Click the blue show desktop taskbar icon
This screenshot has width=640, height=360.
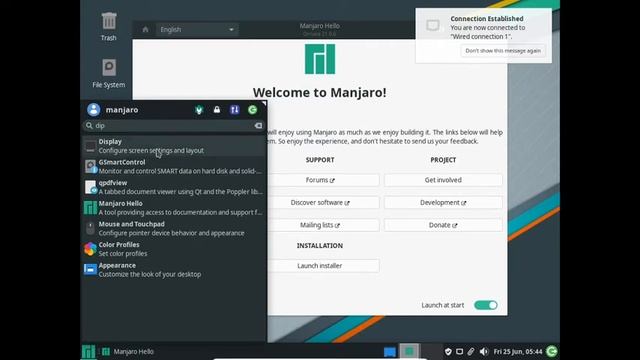pyautogui.click(x=390, y=351)
